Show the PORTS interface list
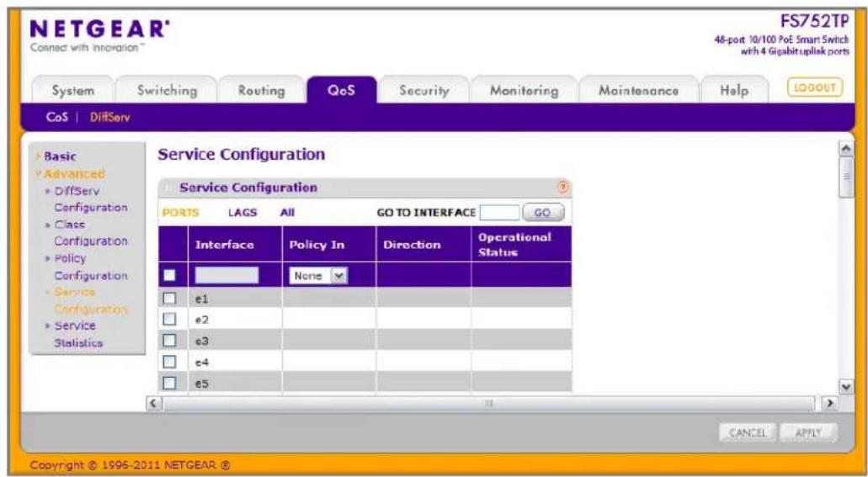 (180, 213)
